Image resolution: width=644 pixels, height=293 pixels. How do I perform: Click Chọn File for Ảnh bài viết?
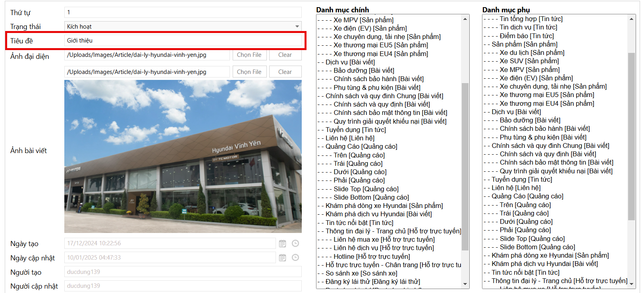click(x=249, y=72)
